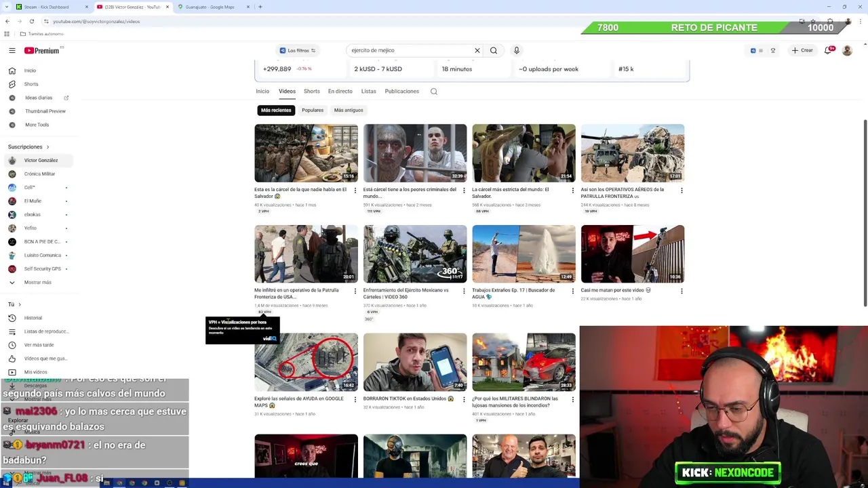The image size is (868, 488).
Task: Click the Crear button
Action: (802, 50)
